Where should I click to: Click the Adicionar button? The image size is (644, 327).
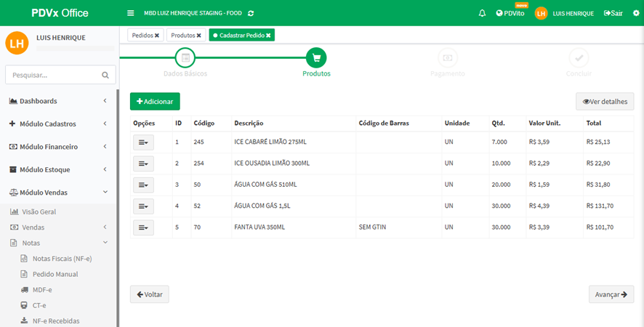coord(155,102)
